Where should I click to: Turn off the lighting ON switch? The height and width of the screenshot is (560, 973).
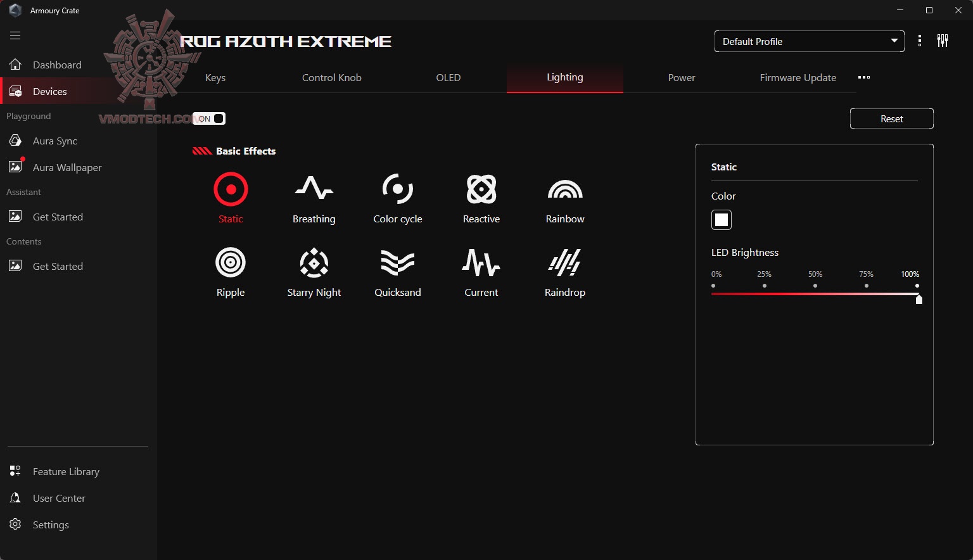pyautogui.click(x=209, y=118)
